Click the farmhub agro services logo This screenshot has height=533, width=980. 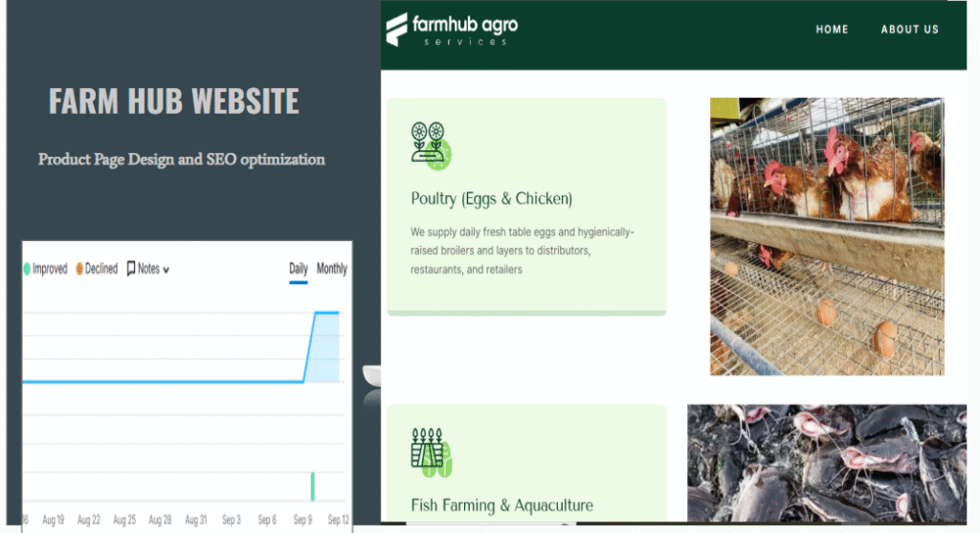[451, 29]
